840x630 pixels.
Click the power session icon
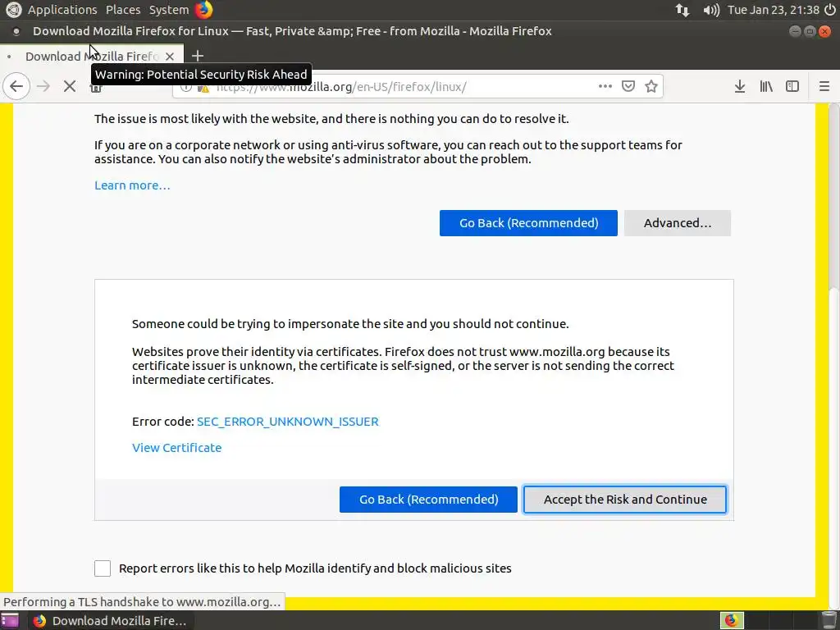(x=830, y=10)
